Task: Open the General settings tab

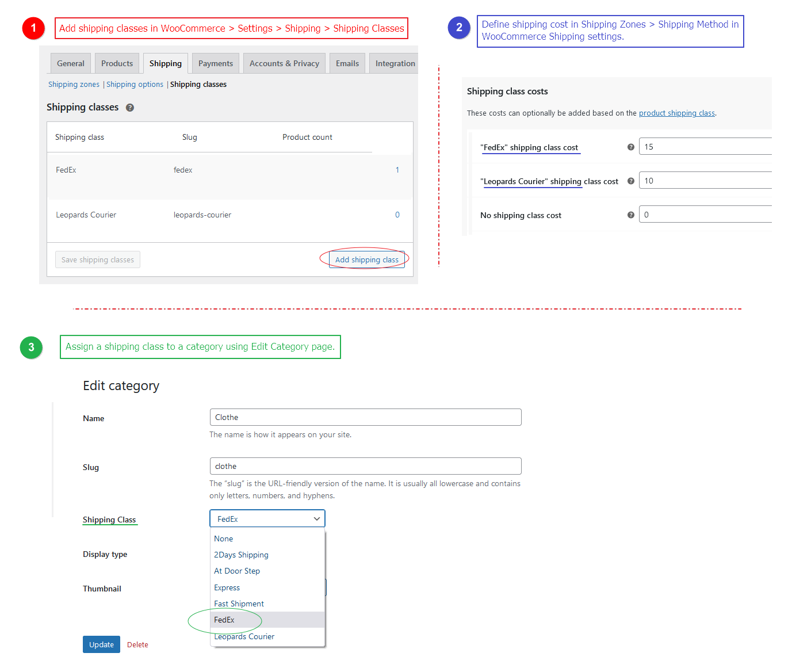Action: (71, 63)
